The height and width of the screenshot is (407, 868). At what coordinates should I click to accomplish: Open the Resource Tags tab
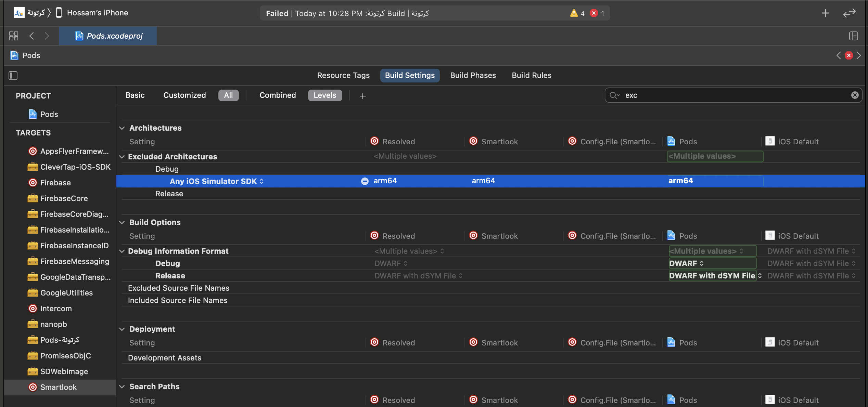pyautogui.click(x=343, y=75)
